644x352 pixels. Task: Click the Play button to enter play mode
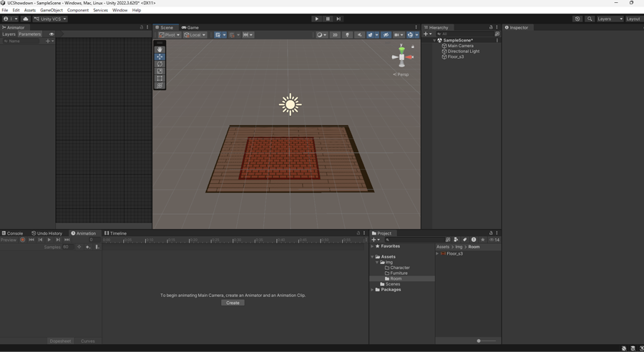[x=317, y=19]
